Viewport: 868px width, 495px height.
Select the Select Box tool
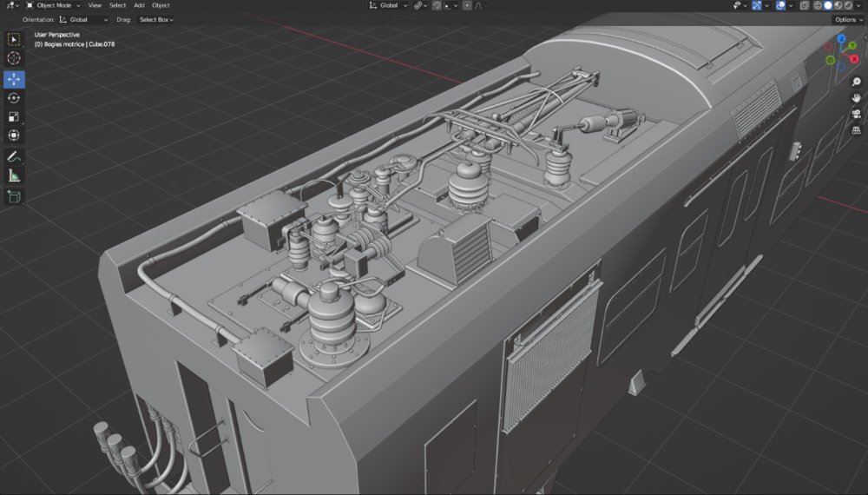pos(14,39)
